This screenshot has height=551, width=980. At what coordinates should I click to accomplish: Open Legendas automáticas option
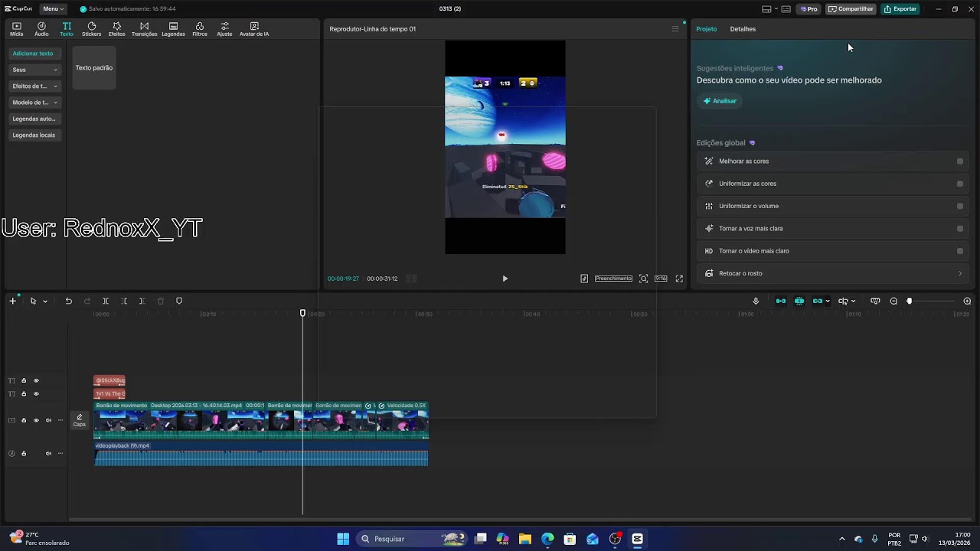coord(34,119)
